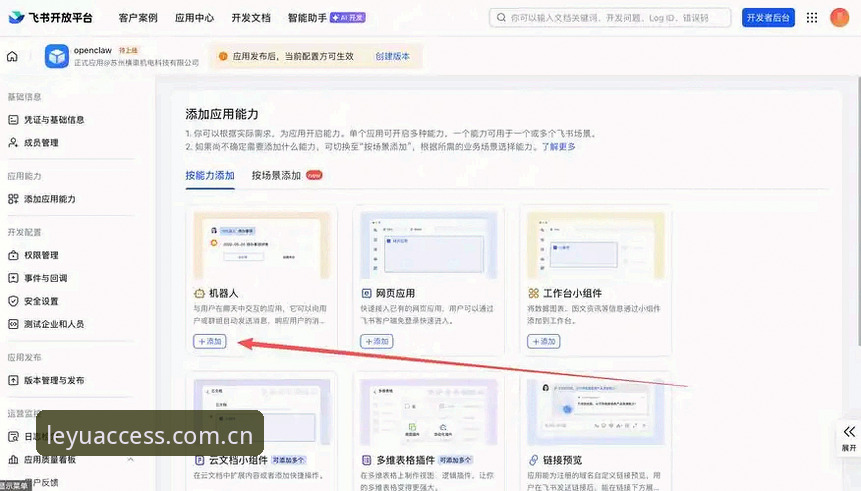The width and height of the screenshot is (861, 491).
Task: Click the 了解更多 link
Action: coord(558,147)
